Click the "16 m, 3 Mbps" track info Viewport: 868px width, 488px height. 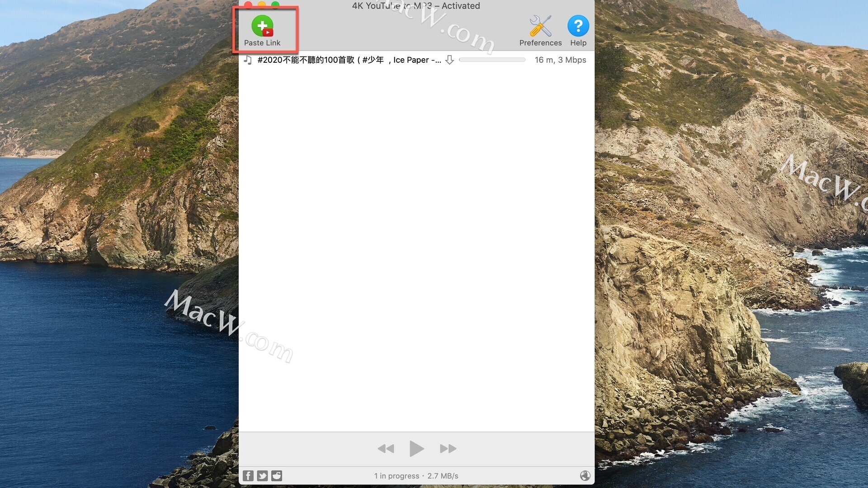click(x=560, y=60)
